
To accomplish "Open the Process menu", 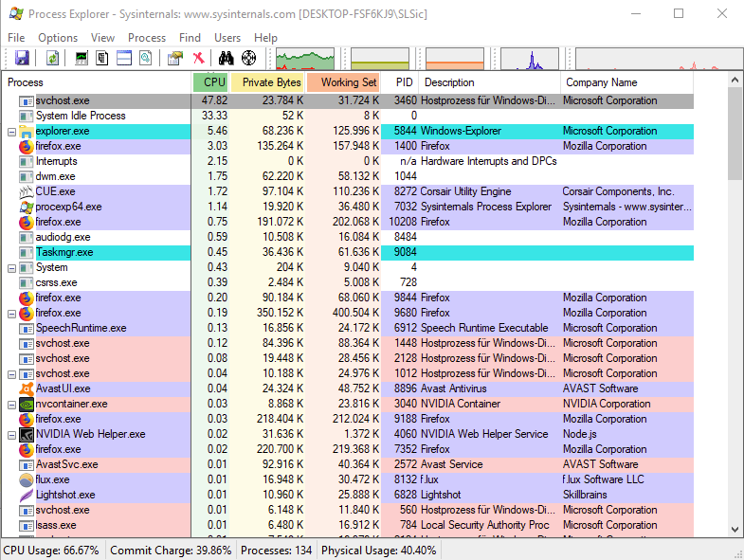I will (147, 38).
